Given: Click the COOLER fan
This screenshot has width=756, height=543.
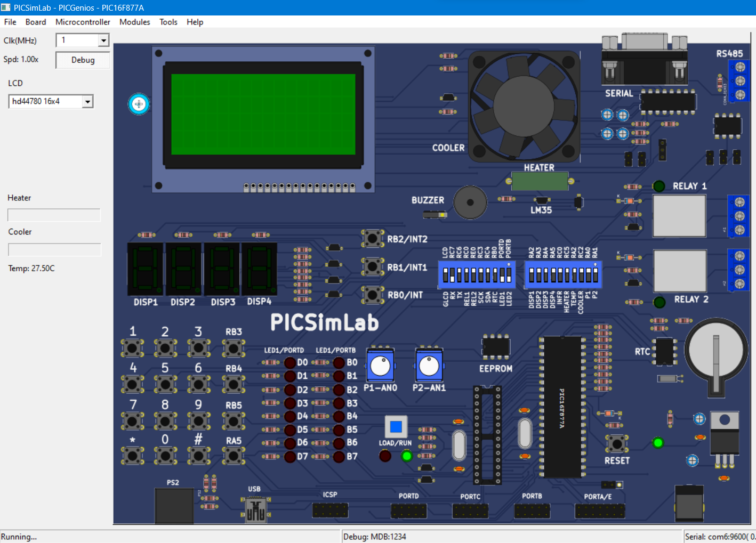Looking at the screenshot, I should [524, 106].
